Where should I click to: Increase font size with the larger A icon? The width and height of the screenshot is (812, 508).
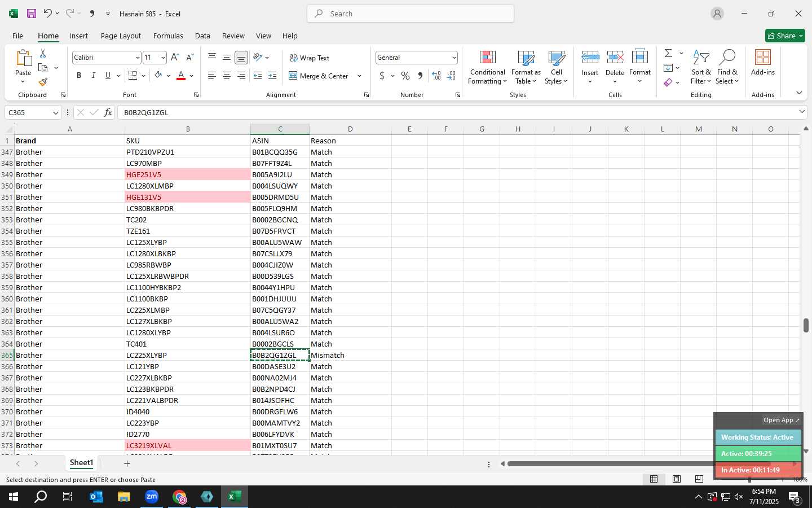coord(175,57)
